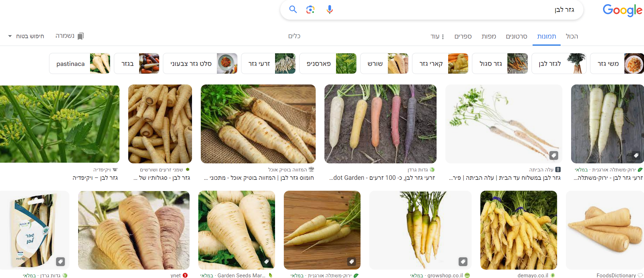644x278 pixels.
Task: Select the pastinaca filter chip
Action: click(80, 63)
